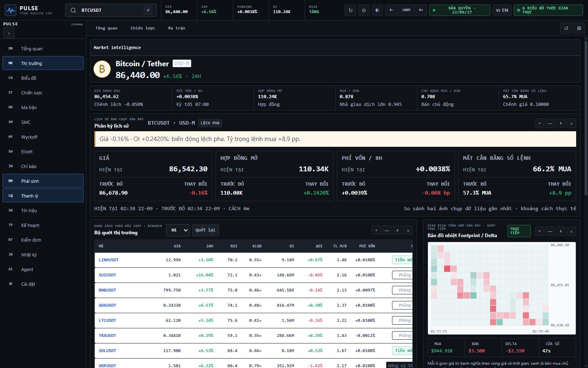Close the Bộ quét thị trường panel
Screen dimensions: 588x368
408,230
